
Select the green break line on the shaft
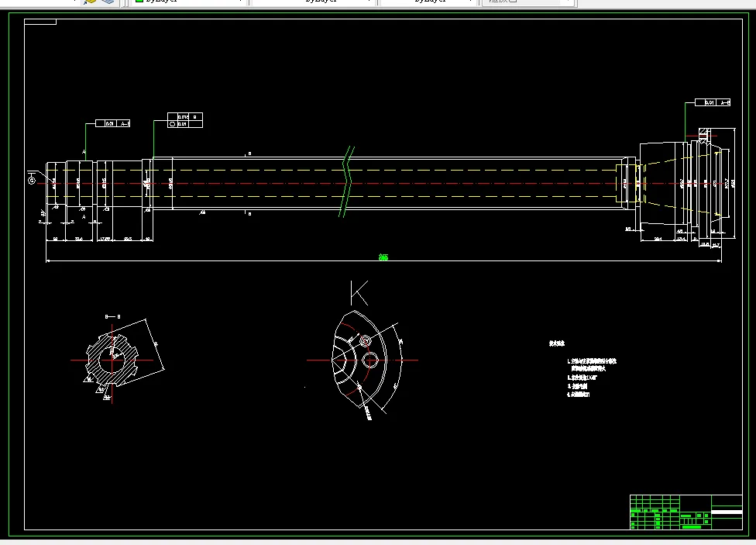click(347, 182)
